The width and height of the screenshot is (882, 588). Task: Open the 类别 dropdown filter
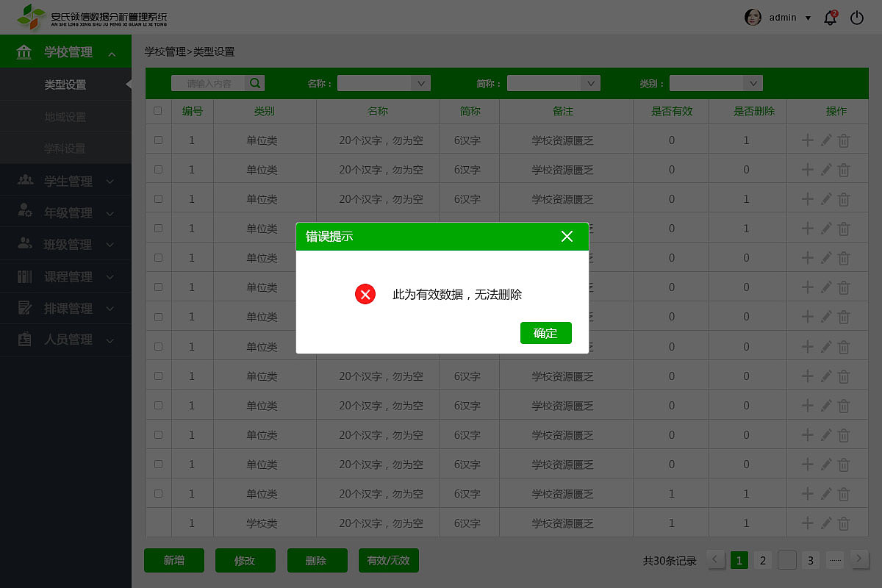(716, 83)
